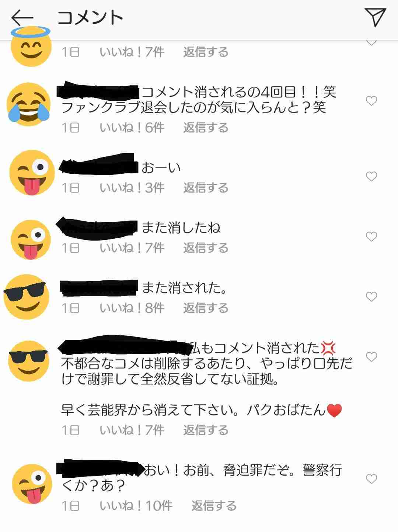View 'いいね！8件' likes under 'また消された。'

click(132, 308)
